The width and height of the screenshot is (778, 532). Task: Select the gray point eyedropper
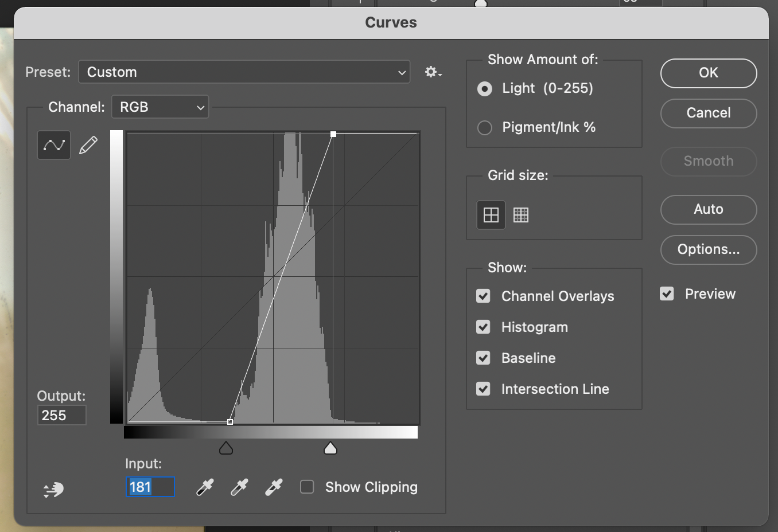(239, 487)
